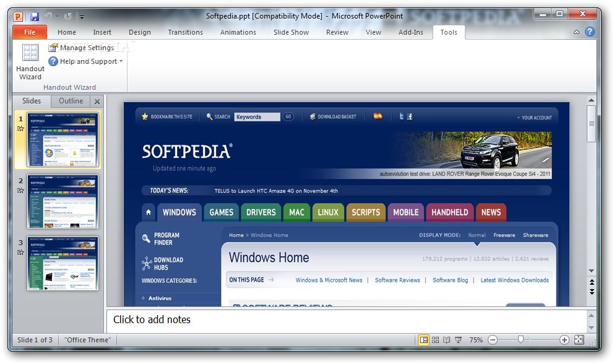Viewport: 614px width, 364px height.
Task: Click the 75% zoom level
Action: pyautogui.click(x=476, y=340)
